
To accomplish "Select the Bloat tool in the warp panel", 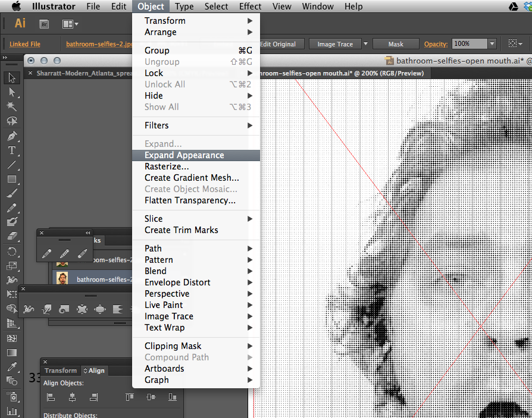I will pyautogui.click(x=100, y=309).
